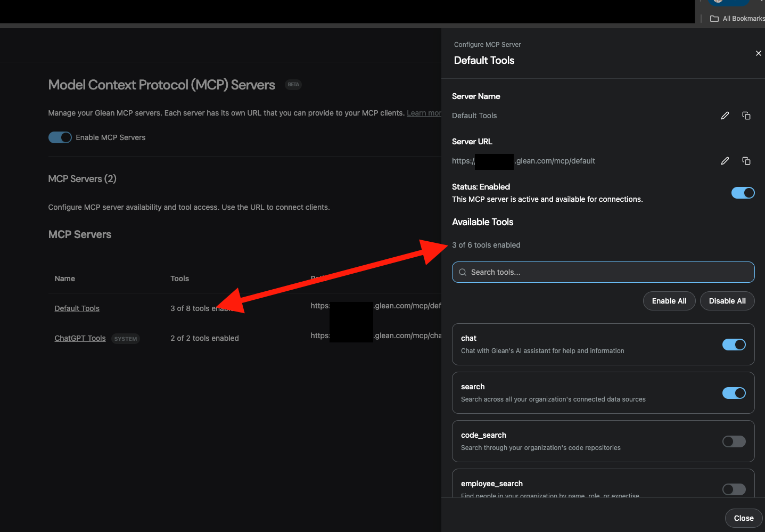Disable the search tool toggle
Screen dimensions: 765x532
(734, 393)
